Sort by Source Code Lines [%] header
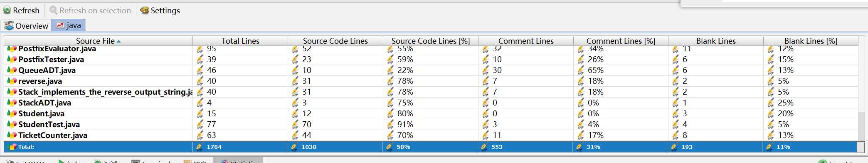Screen dimensions: 868x163 pos(431,41)
